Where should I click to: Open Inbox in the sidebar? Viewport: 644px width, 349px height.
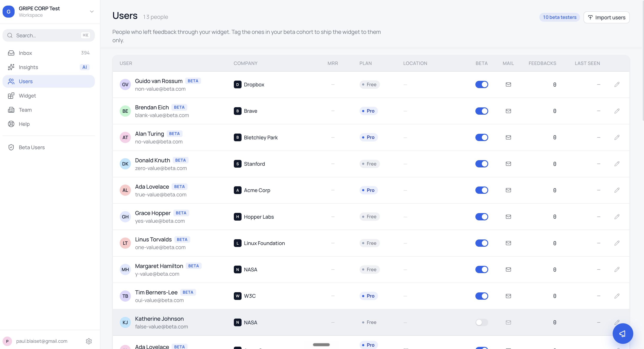click(x=48, y=53)
